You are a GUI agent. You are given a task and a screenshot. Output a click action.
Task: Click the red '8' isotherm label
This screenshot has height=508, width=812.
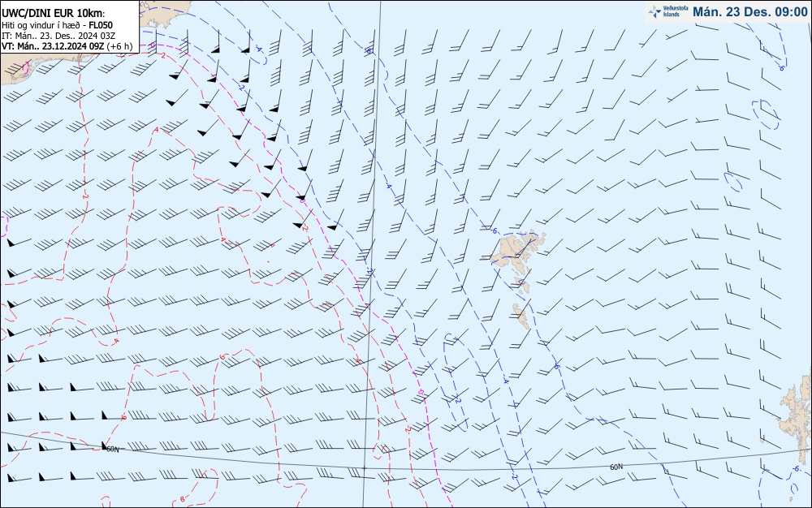coord(182,499)
